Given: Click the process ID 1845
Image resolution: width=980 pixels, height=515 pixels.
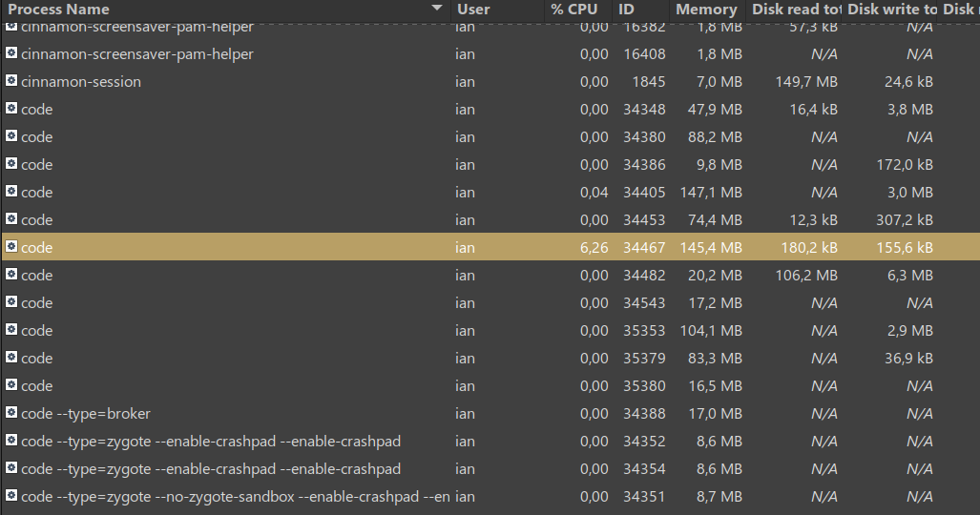Looking at the screenshot, I should coord(649,82).
